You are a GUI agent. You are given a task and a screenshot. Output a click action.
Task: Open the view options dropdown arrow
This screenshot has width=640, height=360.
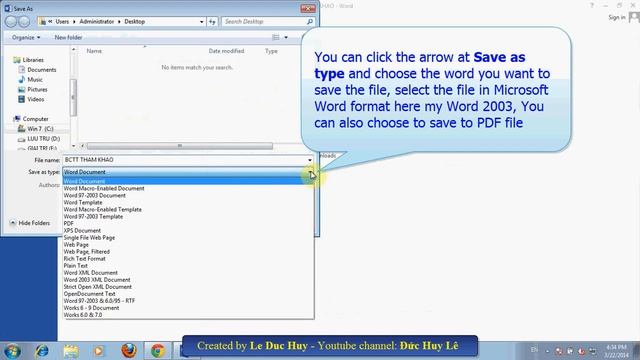(286, 38)
